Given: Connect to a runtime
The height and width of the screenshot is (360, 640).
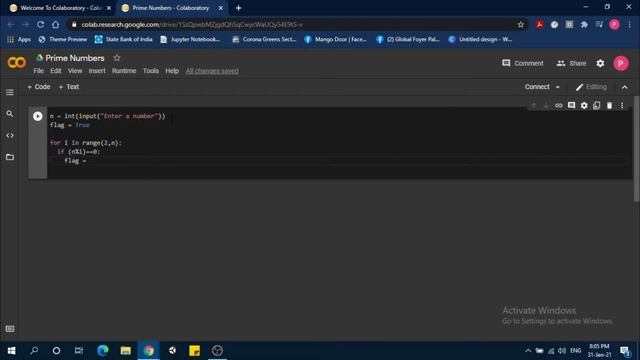Looking at the screenshot, I should pyautogui.click(x=537, y=87).
